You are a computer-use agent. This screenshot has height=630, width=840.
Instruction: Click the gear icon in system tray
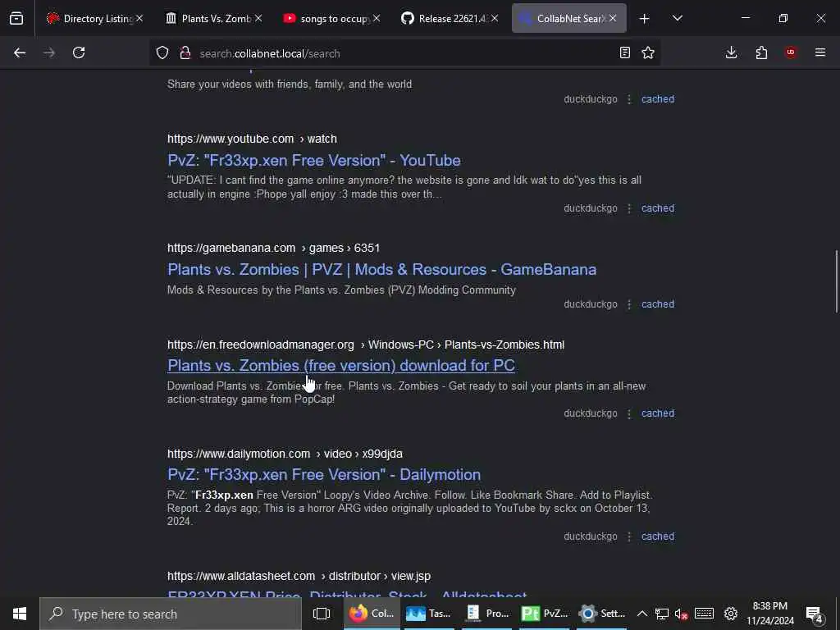point(731,614)
